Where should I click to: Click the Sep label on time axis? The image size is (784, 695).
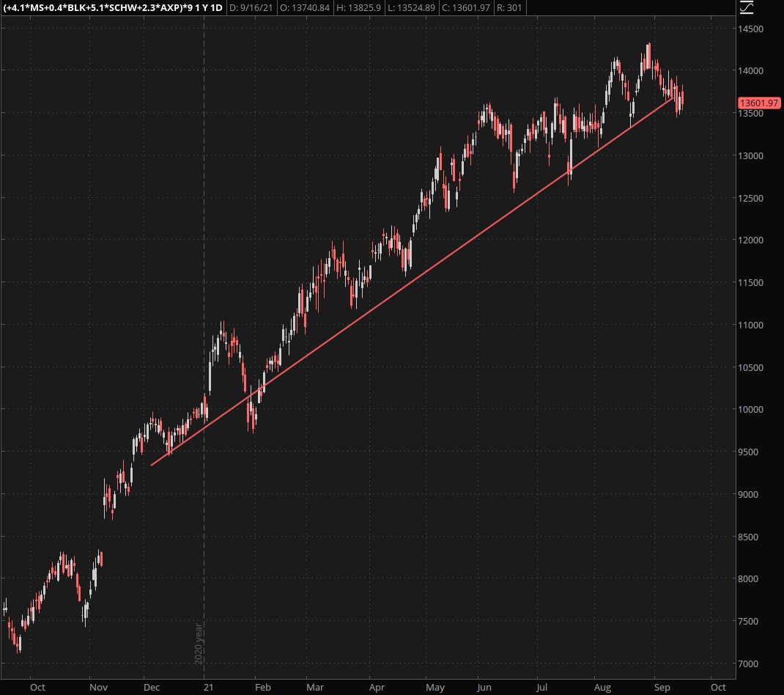point(662,688)
